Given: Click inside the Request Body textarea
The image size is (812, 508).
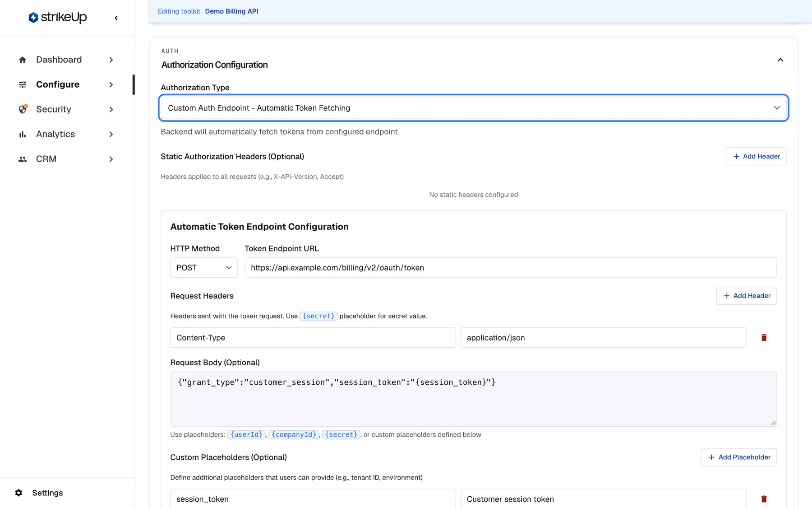Looking at the screenshot, I should [x=474, y=399].
